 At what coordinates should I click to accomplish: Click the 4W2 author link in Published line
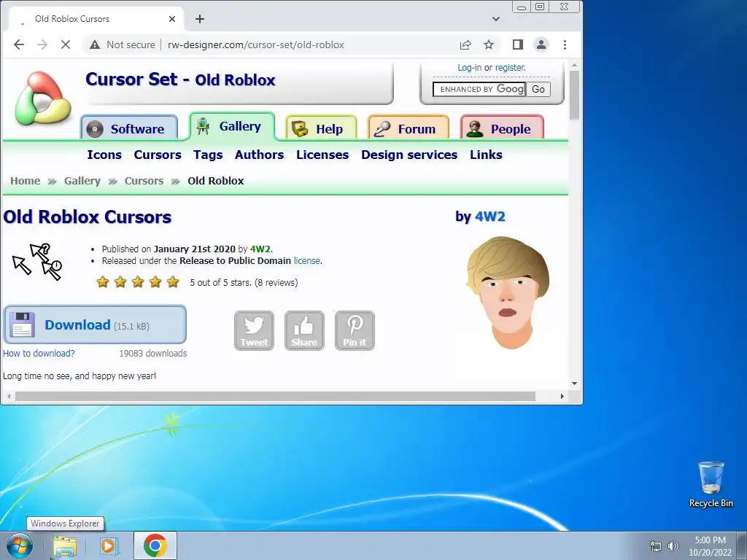coord(260,249)
